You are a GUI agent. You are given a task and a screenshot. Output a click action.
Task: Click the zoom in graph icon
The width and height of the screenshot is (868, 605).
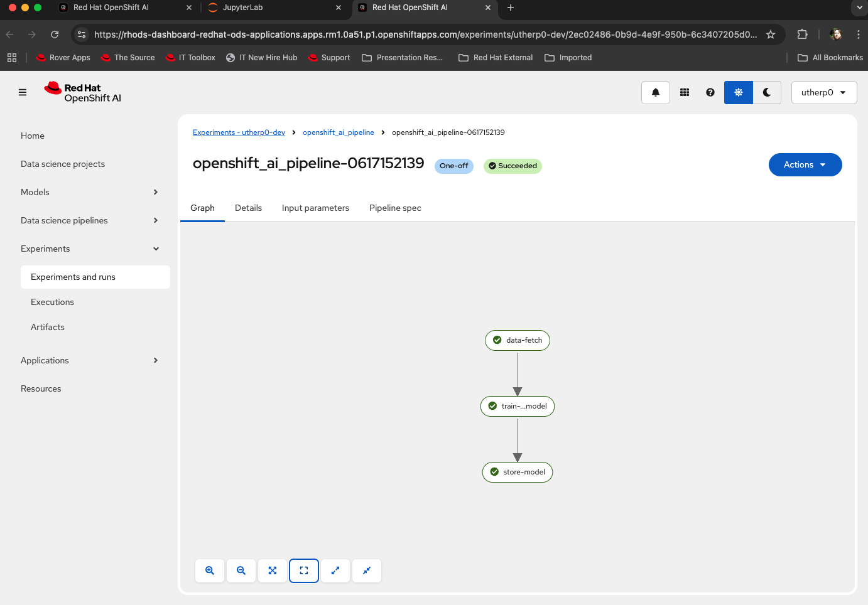point(210,570)
